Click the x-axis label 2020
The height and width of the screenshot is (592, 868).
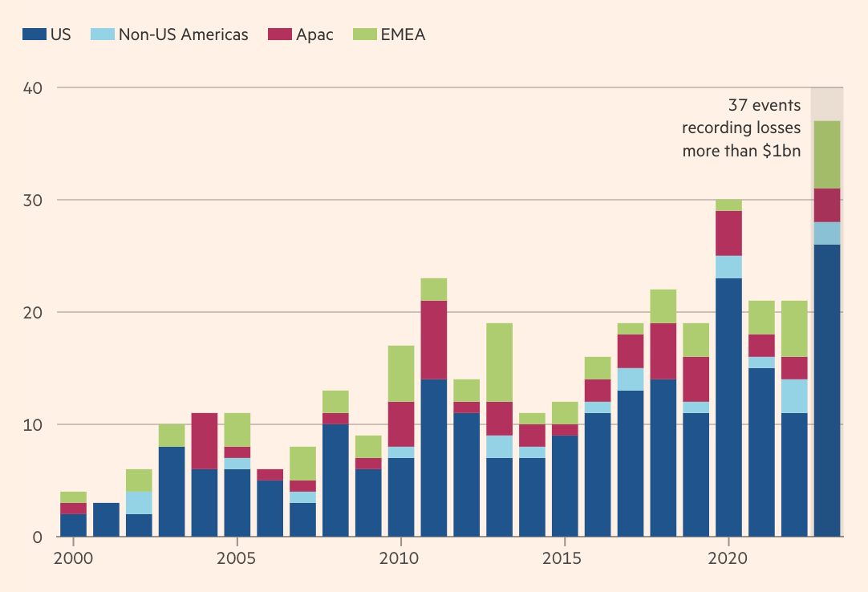tap(728, 558)
